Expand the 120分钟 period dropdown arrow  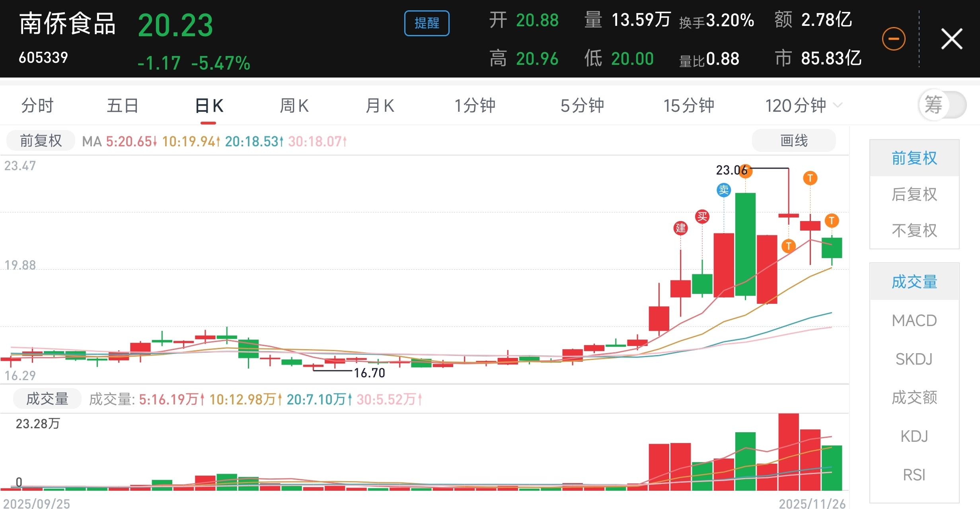pos(838,105)
